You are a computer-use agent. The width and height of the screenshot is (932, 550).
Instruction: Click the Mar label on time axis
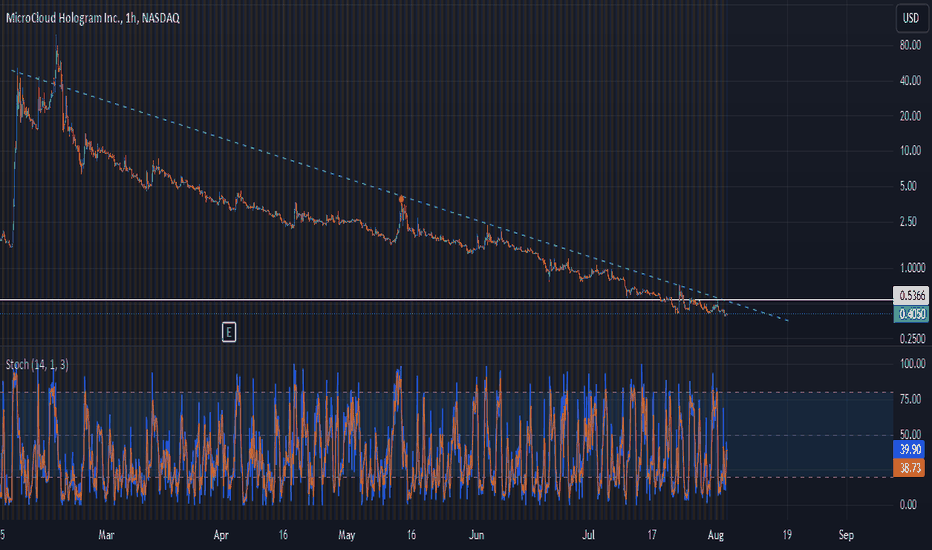click(x=106, y=535)
